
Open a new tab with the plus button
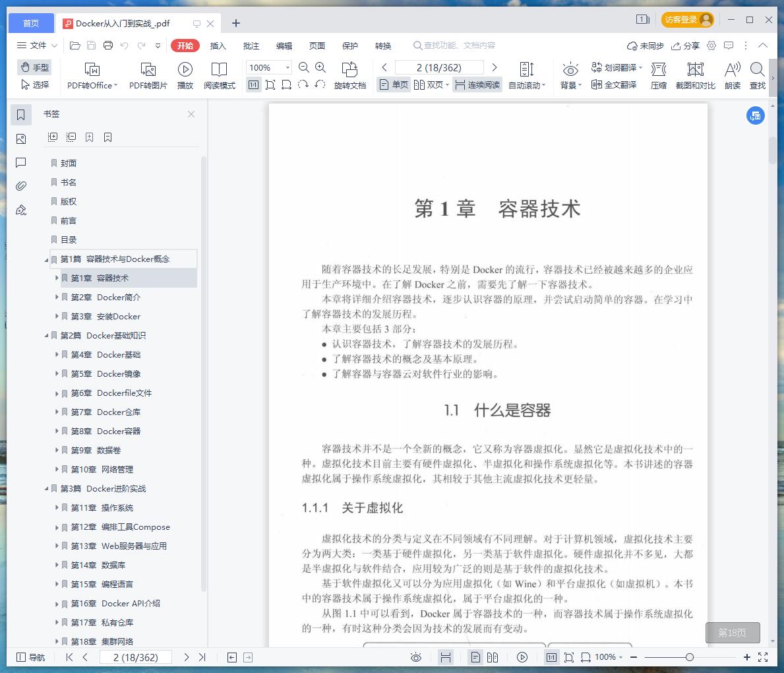point(236,23)
